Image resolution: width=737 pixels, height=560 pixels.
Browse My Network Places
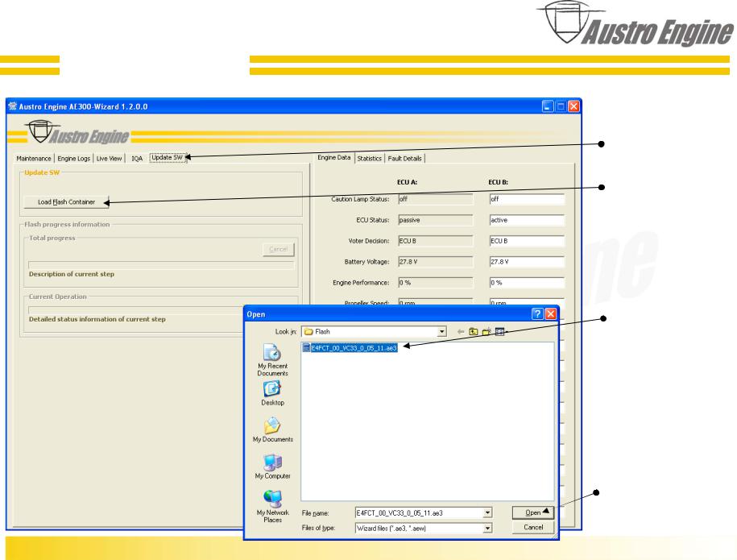click(x=272, y=506)
